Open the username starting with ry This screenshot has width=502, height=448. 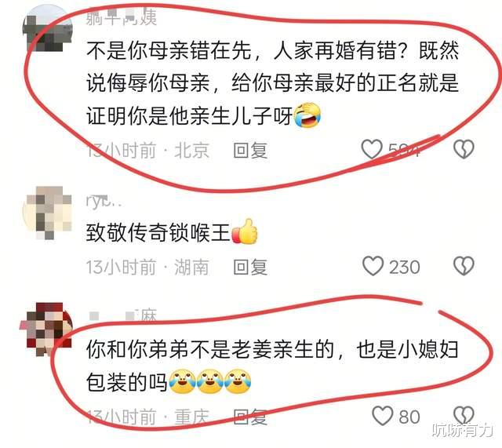(103, 201)
